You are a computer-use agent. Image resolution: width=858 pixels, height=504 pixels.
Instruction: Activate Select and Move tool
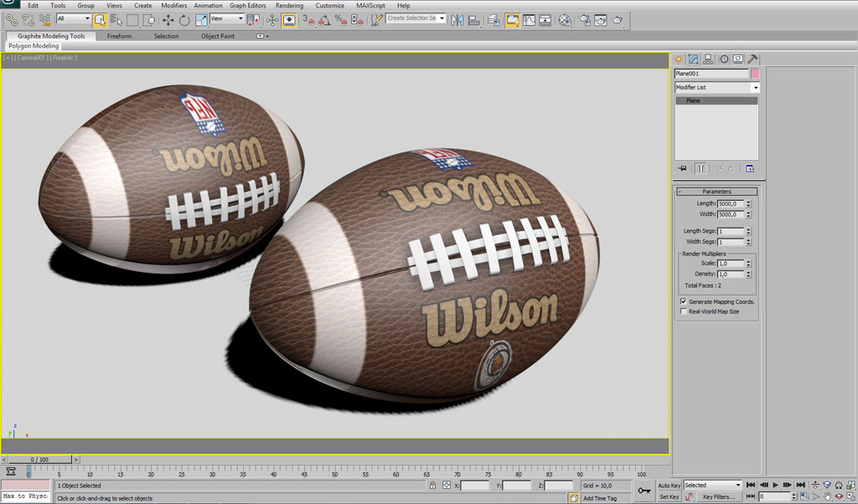(x=168, y=20)
